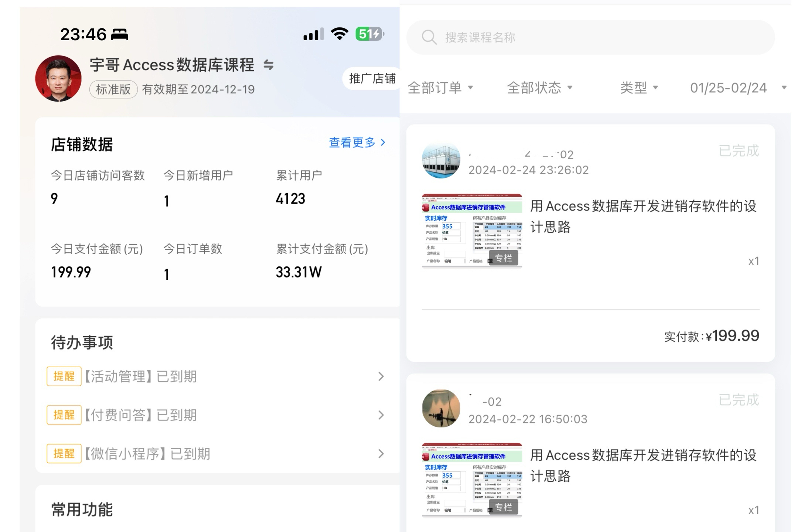Tap the sleep focus bed icon

120,34
